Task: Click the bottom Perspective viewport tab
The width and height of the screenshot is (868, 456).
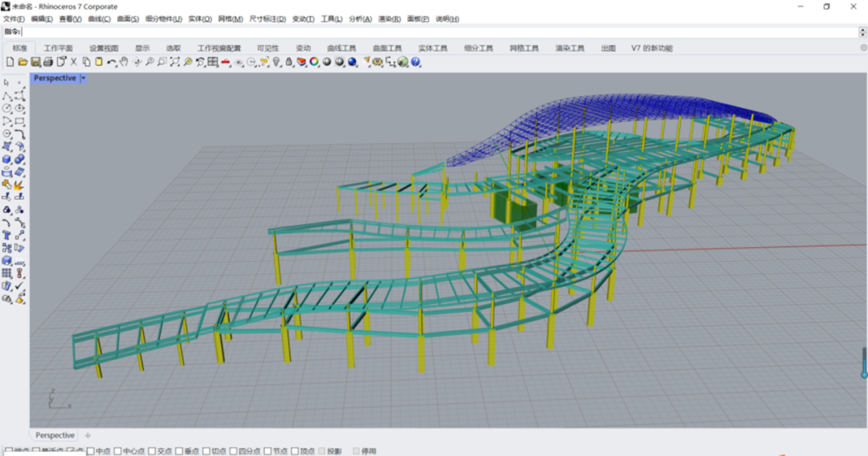Action: [x=55, y=435]
